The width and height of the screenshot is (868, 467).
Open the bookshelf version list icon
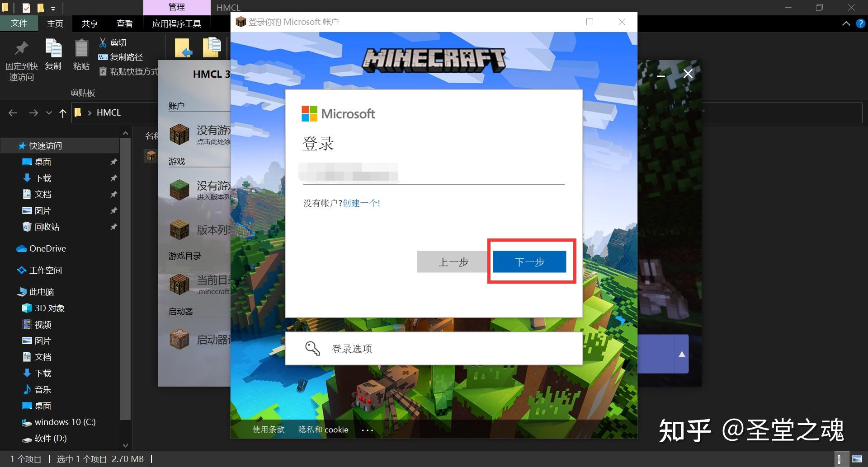(179, 229)
